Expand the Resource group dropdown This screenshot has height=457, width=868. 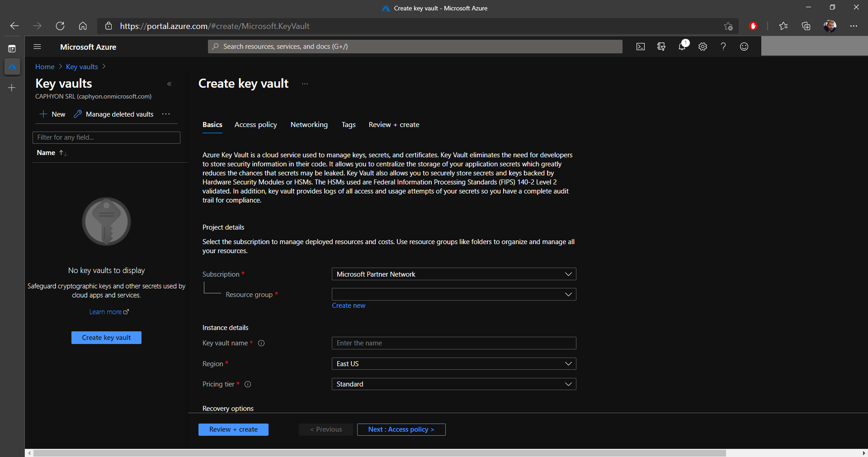pyautogui.click(x=454, y=294)
